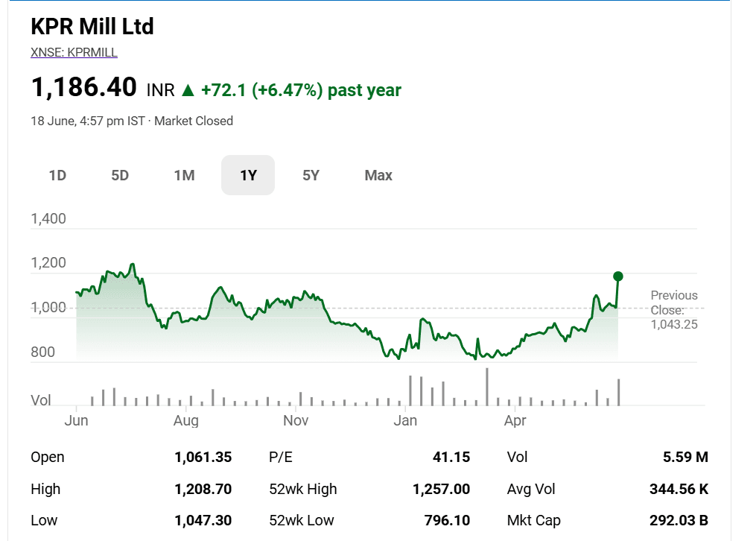Click the KPR Mill Ltd heading
Screen dimensions: 756x541
click(92, 26)
